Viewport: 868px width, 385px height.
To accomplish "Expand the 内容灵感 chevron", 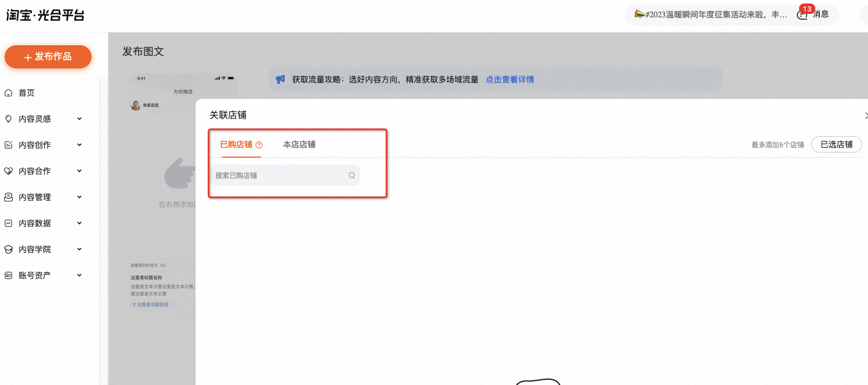I will (x=79, y=119).
